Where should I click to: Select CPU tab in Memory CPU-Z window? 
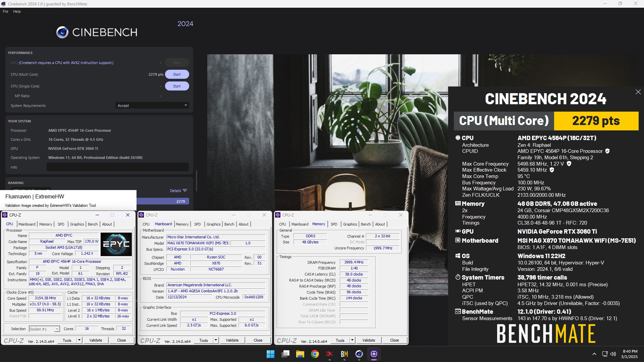pyautogui.click(x=282, y=224)
